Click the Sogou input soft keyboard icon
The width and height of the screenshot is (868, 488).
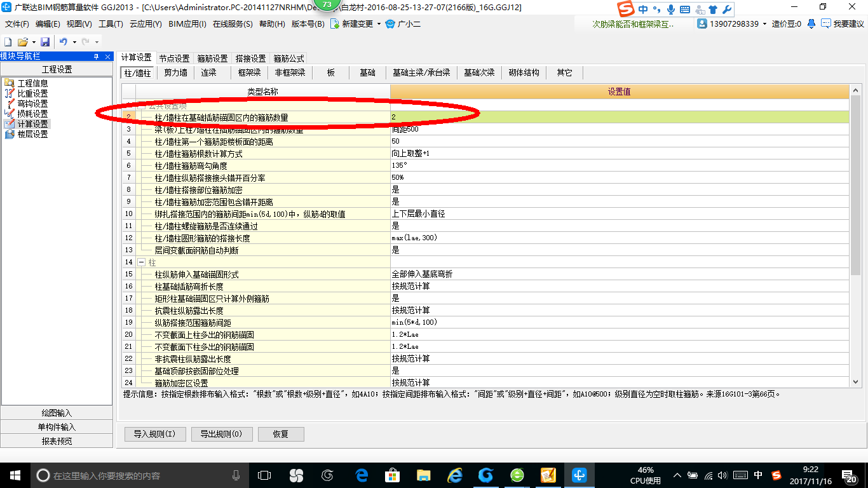click(x=685, y=10)
